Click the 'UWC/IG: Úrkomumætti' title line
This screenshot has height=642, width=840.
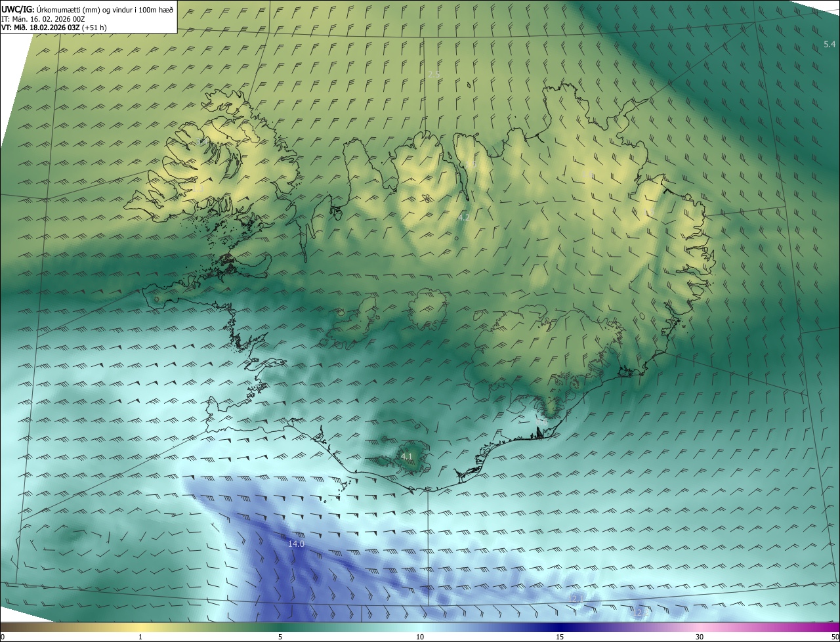tap(87, 9)
